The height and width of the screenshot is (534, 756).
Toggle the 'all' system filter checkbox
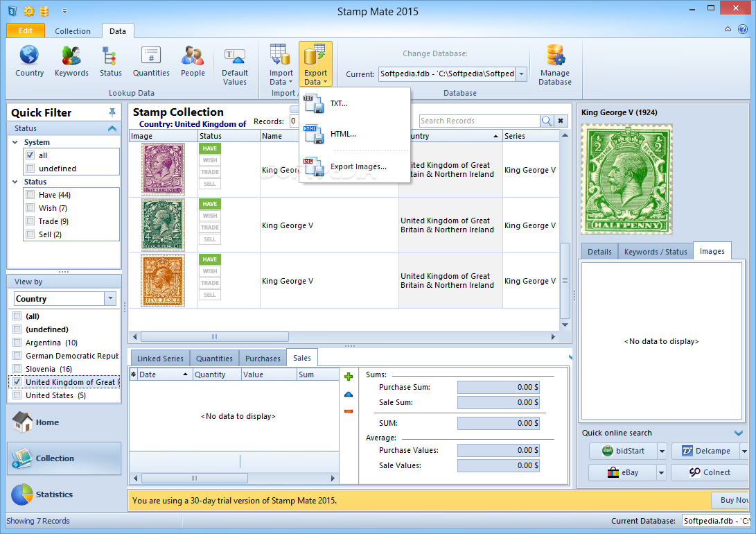30,155
